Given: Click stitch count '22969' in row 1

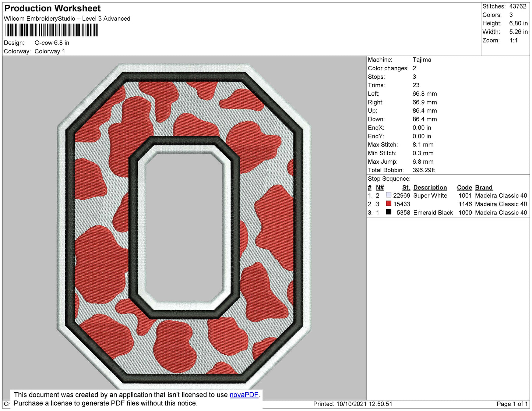Looking at the screenshot, I should tap(402, 195).
